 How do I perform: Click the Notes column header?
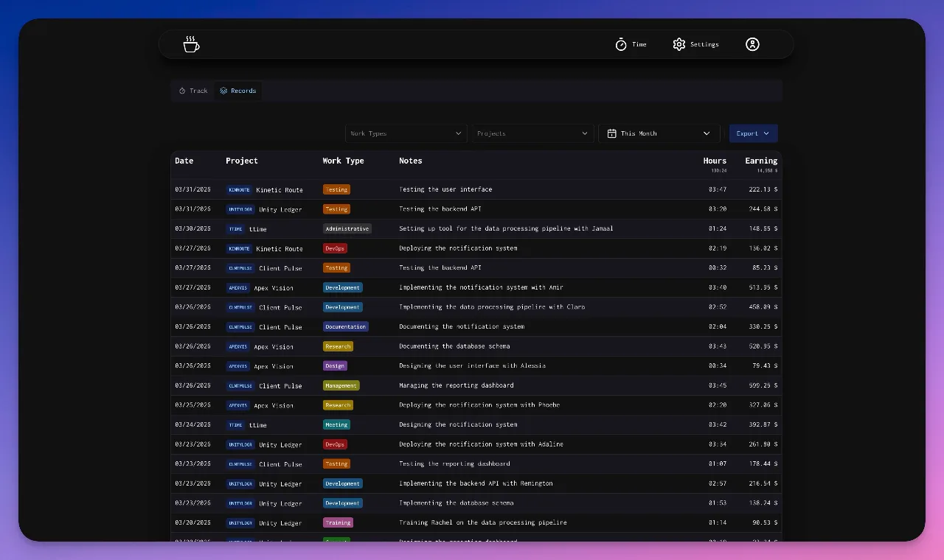click(411, 161)
